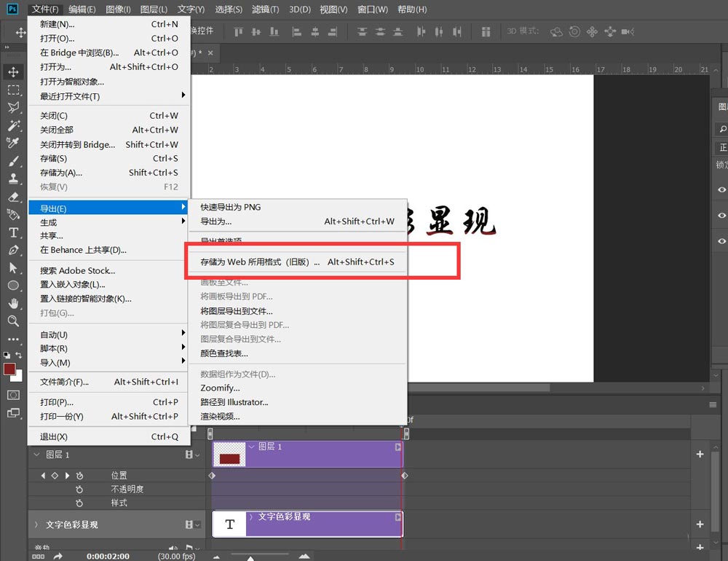Viewport: 728px width, 561px height.
Task: Open 最近打开文件 submenu
Action: tap(109, 96)
